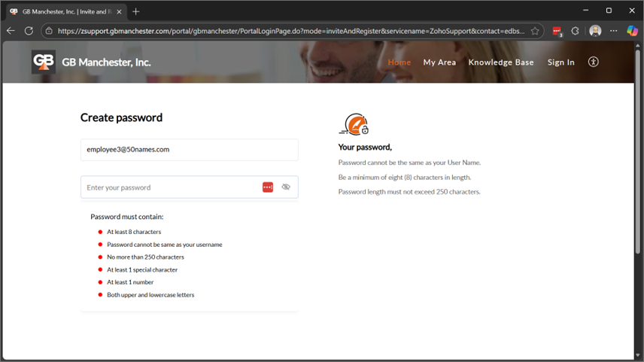The image size is (644, 362).
Task: Open the Knowledge Base page
Action: tap(501, 62)
